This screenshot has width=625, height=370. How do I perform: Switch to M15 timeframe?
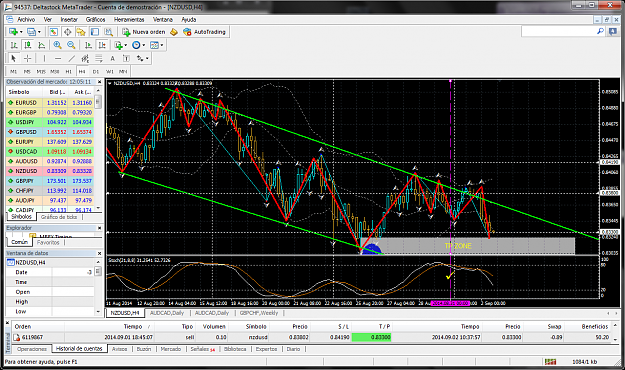tap(41, 72)
